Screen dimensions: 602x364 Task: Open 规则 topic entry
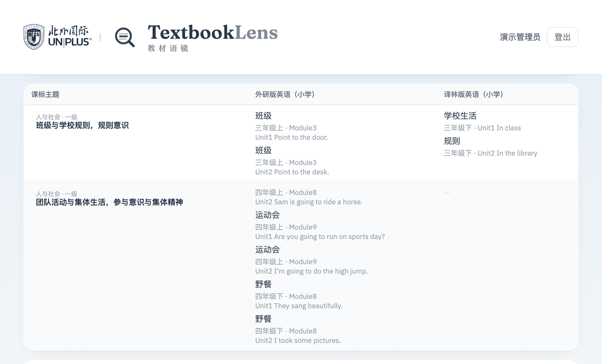click(452, 141)
